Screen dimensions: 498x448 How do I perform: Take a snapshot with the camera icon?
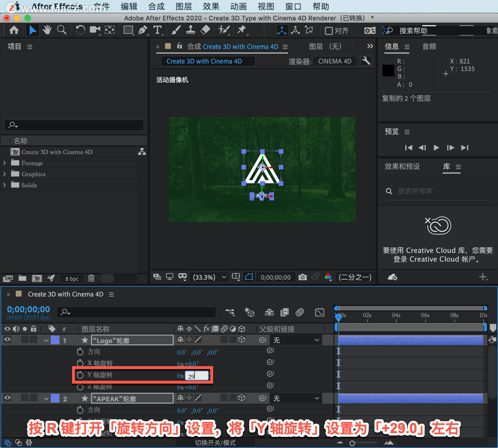pyautogui.click(x=303, y=277)
